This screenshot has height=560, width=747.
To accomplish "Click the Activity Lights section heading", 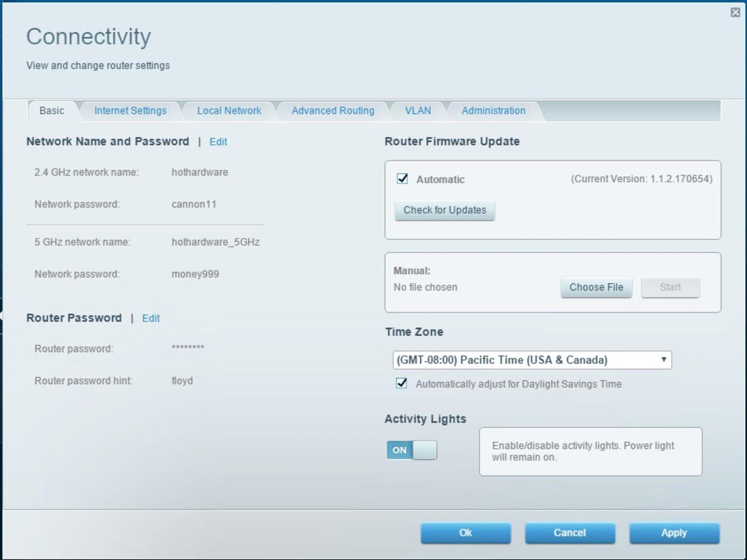I will click(x=426, y=419).
